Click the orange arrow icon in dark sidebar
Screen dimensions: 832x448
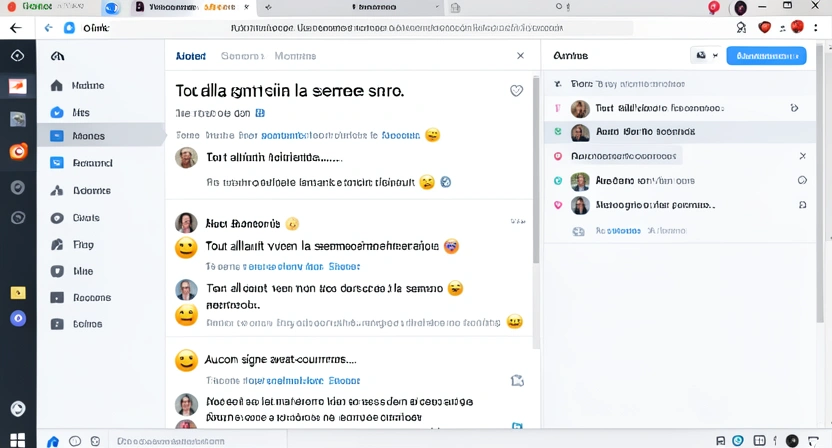pos(18,86)
